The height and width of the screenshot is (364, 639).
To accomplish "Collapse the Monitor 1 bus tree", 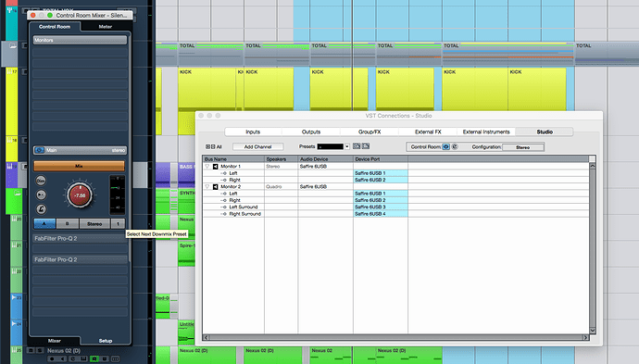I will [x=207, y=167].
